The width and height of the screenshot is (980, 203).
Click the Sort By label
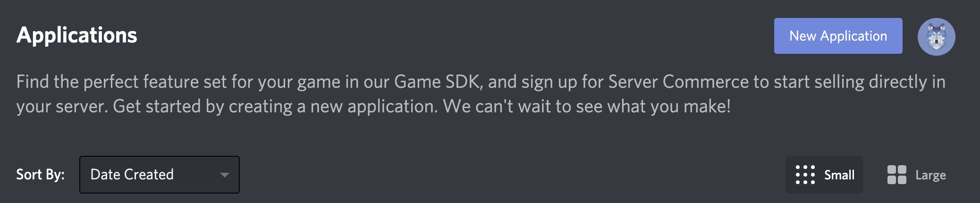click(x=40, y=175)
